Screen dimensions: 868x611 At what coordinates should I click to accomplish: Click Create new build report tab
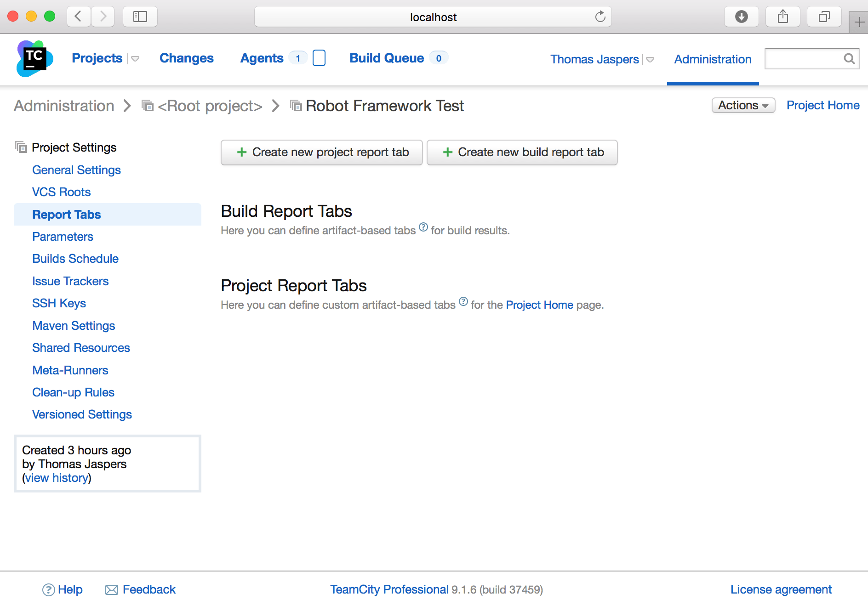point(522,152)
